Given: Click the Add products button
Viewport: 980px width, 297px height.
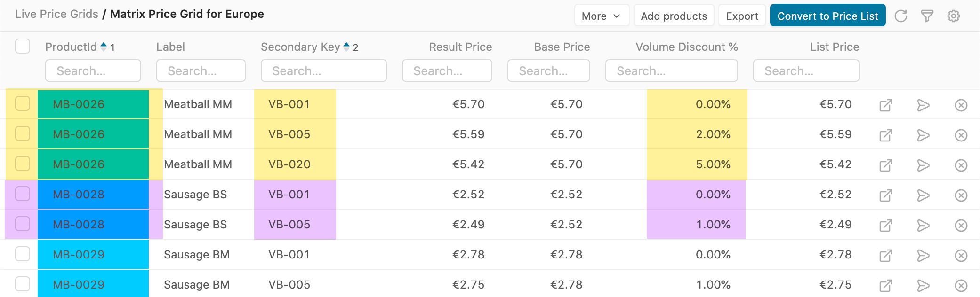Looking at the screenshot, I should (x=674, y=16).
